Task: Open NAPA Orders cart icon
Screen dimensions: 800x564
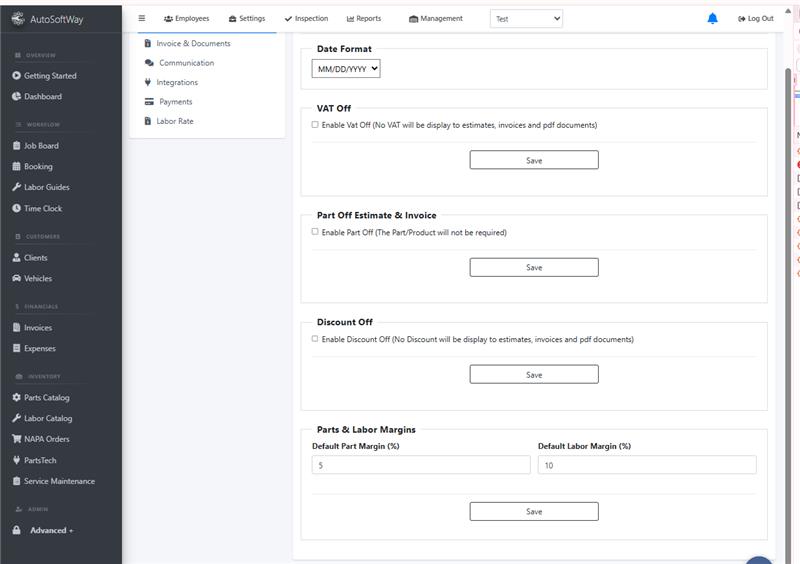Action: pyautogui.click(x=16, y=439)
